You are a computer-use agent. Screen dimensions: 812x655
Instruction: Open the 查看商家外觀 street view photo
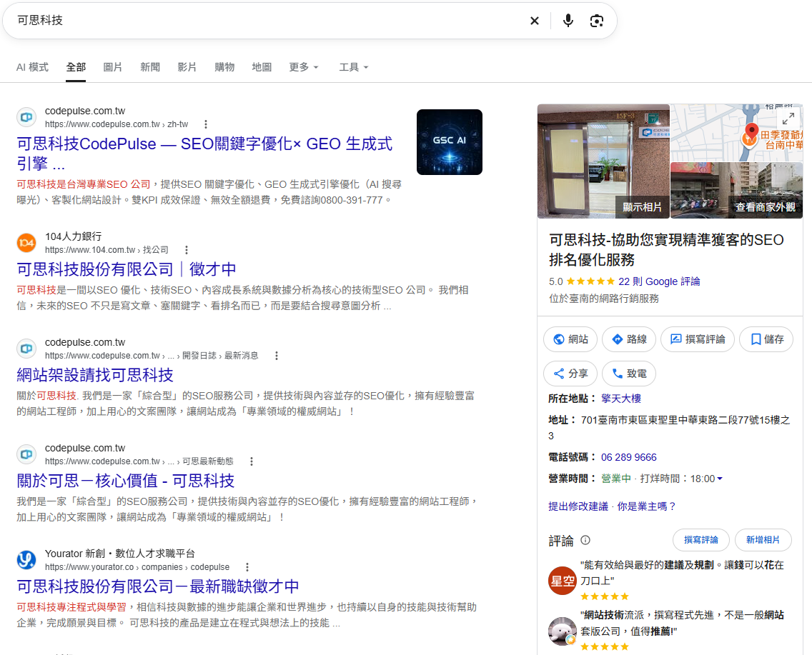pos(736,191)
